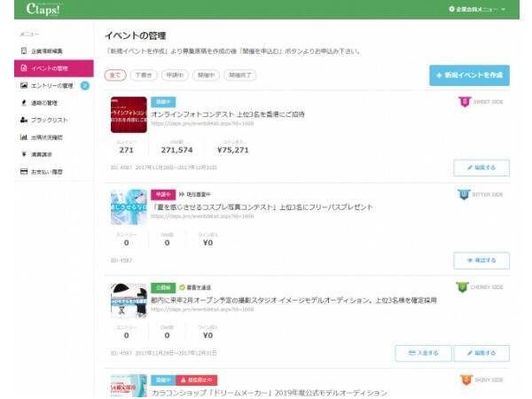Select the 開催終了 filter pill

click(x=240, y=75)
